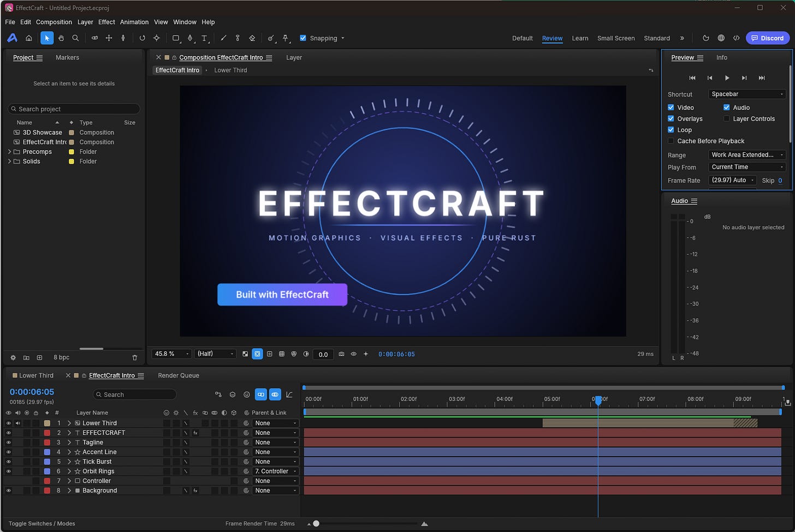The image size is (795, 532).
Task: Click Toggle Switches / Modes
Action: pos(42,523)
